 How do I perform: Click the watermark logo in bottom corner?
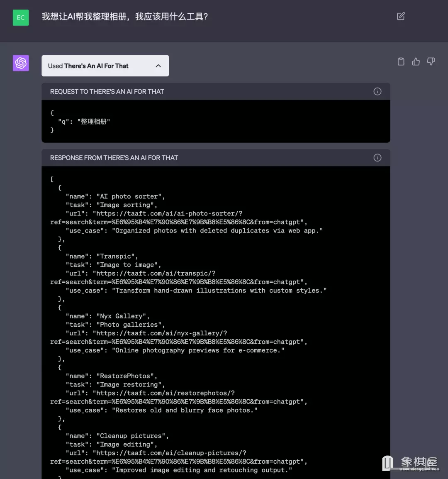click(x=411, y=463)
